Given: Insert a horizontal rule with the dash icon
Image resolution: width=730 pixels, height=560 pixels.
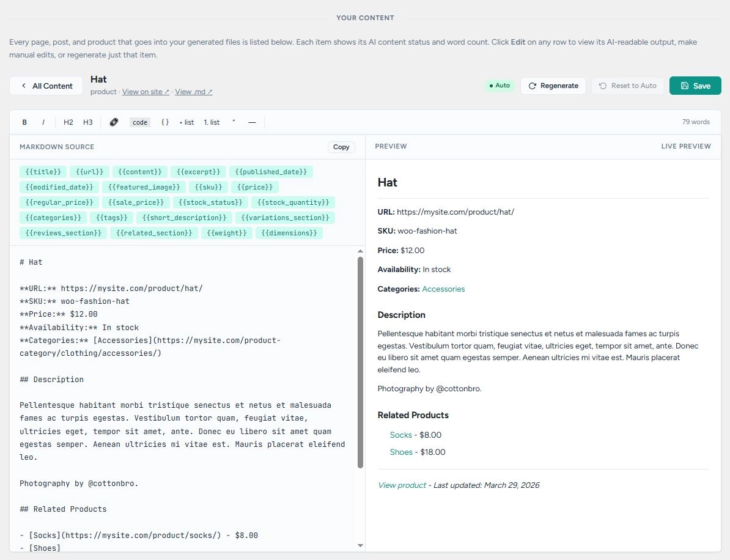Looking at the screenshot, I should (252, 122).
